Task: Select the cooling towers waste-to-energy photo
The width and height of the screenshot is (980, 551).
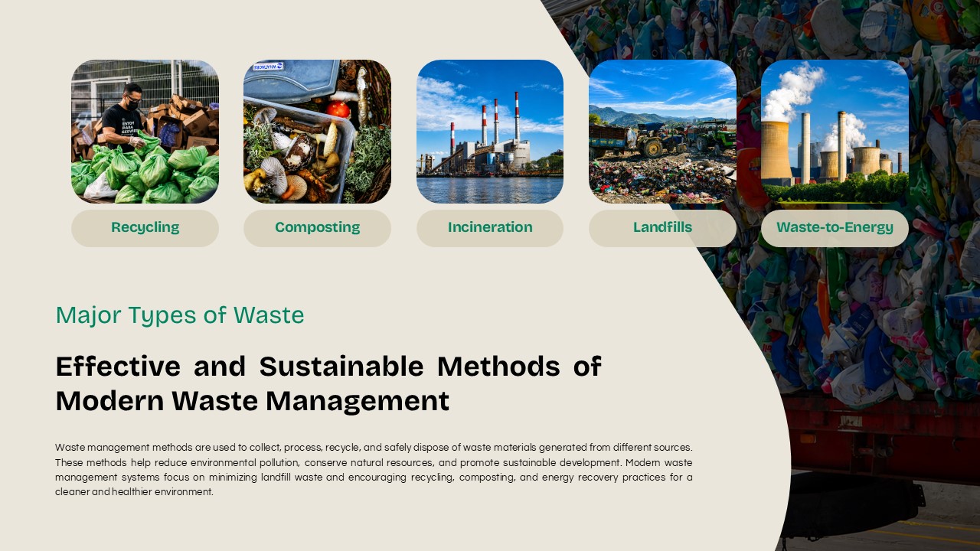Action: coord(835,132)
